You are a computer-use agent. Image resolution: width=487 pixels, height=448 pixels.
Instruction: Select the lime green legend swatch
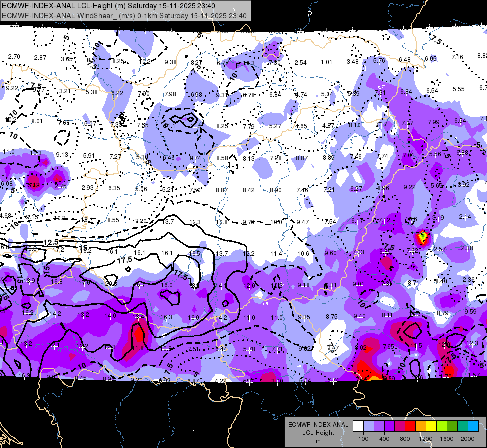[x=442, y=426]
